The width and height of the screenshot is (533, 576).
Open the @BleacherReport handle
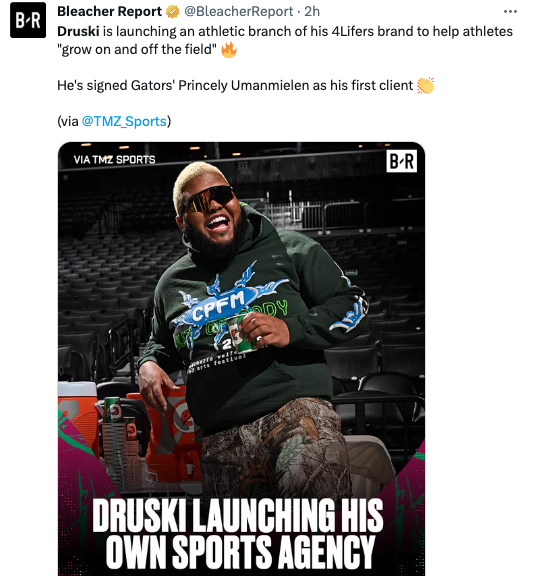238,12
